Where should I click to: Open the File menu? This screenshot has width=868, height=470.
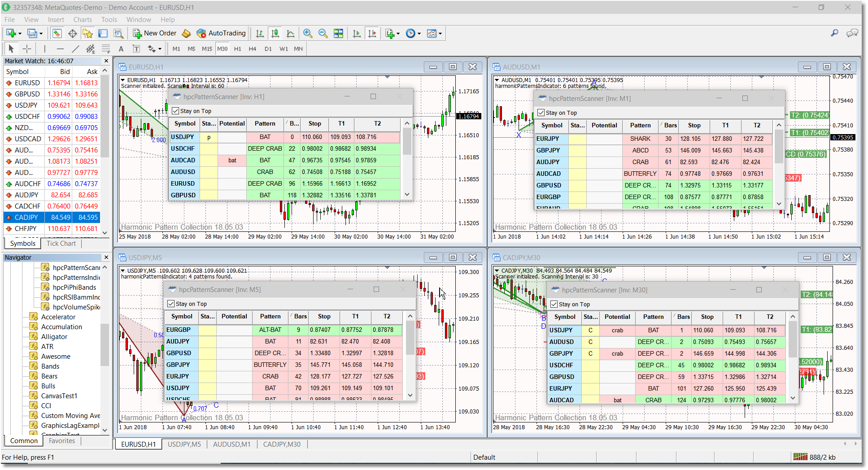tap(9, 20)
